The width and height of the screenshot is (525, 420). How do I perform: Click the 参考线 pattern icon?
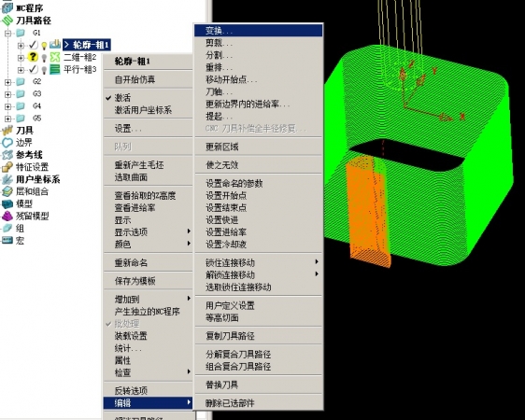(7, 155)
